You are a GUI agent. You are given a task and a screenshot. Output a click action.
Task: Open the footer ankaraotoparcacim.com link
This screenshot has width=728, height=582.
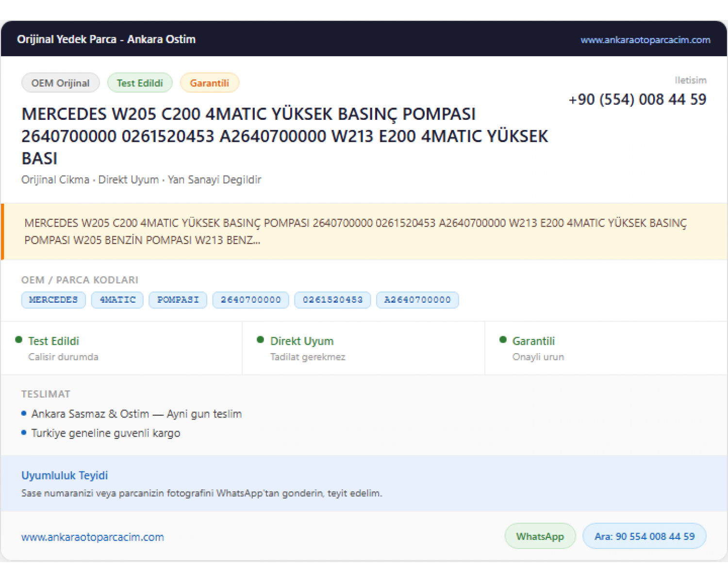pyautogui.click(x=93, y=537)
